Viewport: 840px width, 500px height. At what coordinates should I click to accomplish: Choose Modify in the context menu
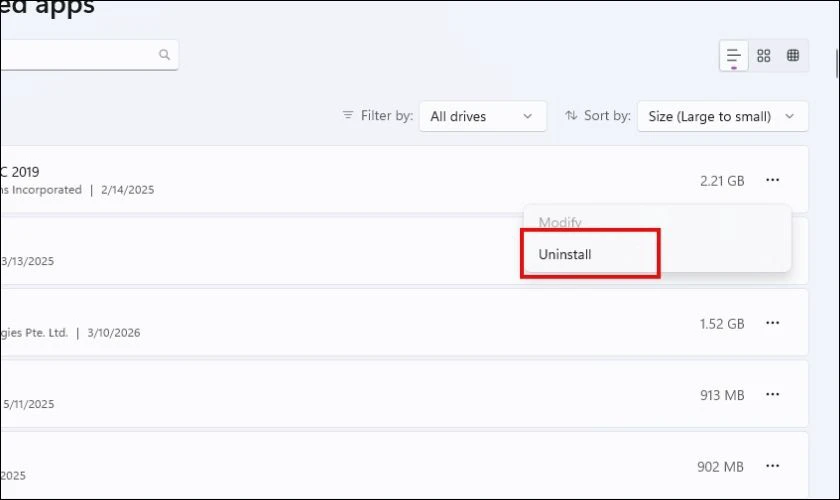pyautogui.click(x=560, y=222)
